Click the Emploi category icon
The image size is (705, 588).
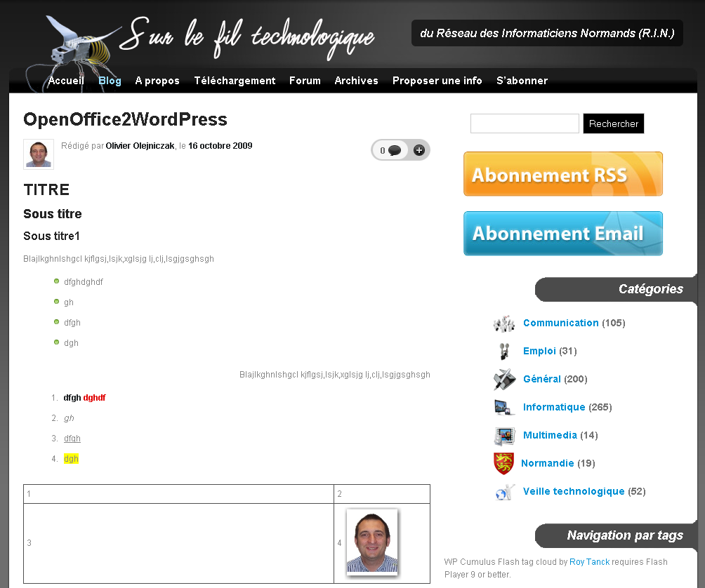(504, 352)
